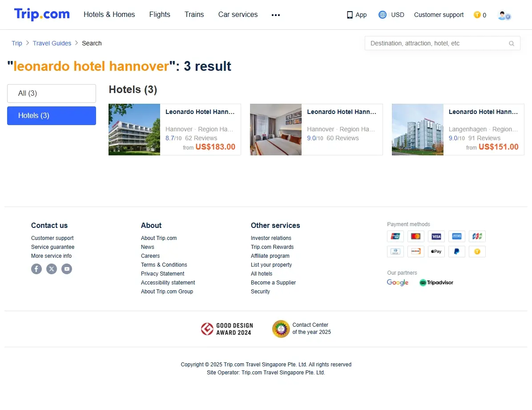Click the Mastercard payment icon
This screenshot has width=532, height=410.
pyautogui.click(x=415, y=236)
